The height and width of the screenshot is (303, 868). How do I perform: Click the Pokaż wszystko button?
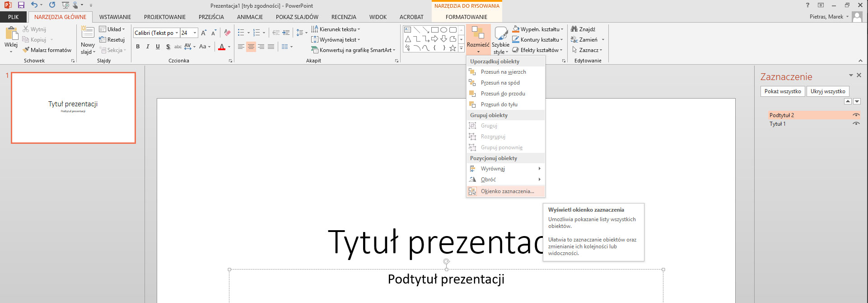(782, 91)
